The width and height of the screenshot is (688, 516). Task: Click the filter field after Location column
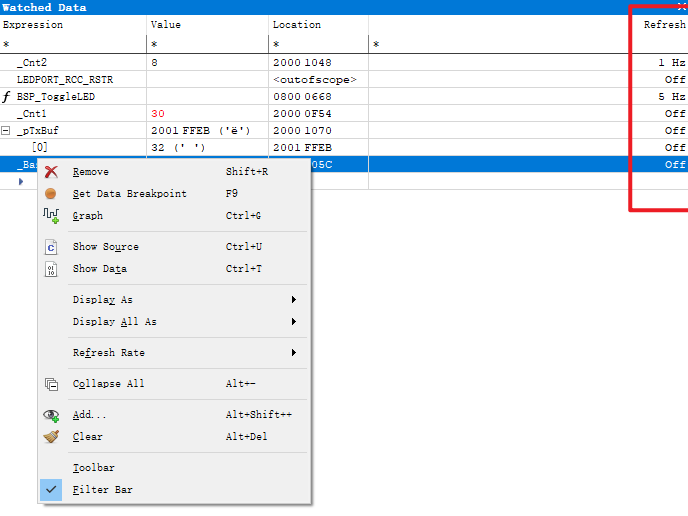click(x=500, y=44)
